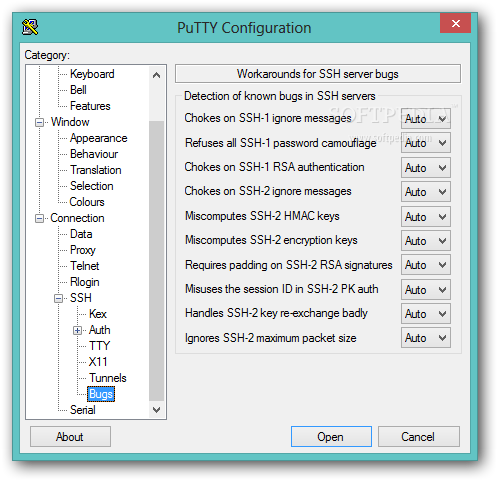This screenshot has height=481, width=498.
Task: Select the Connection category
Action: coord(77,218)
